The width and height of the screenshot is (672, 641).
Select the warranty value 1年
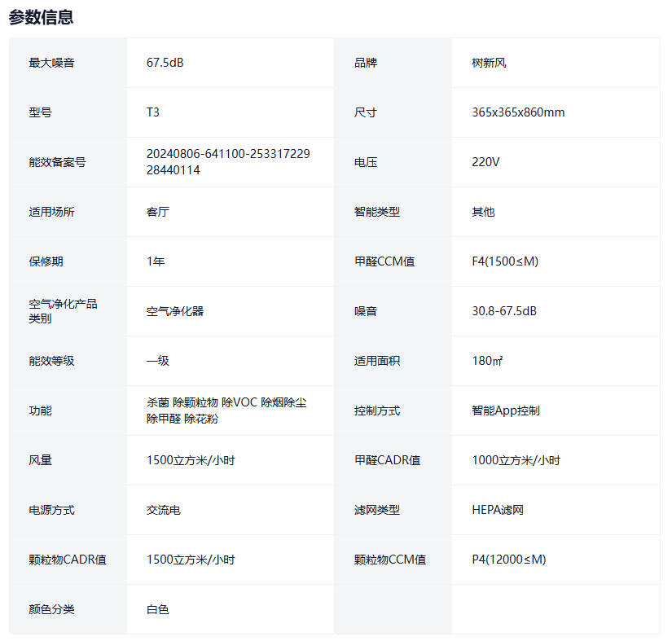[x=156, y=261]
